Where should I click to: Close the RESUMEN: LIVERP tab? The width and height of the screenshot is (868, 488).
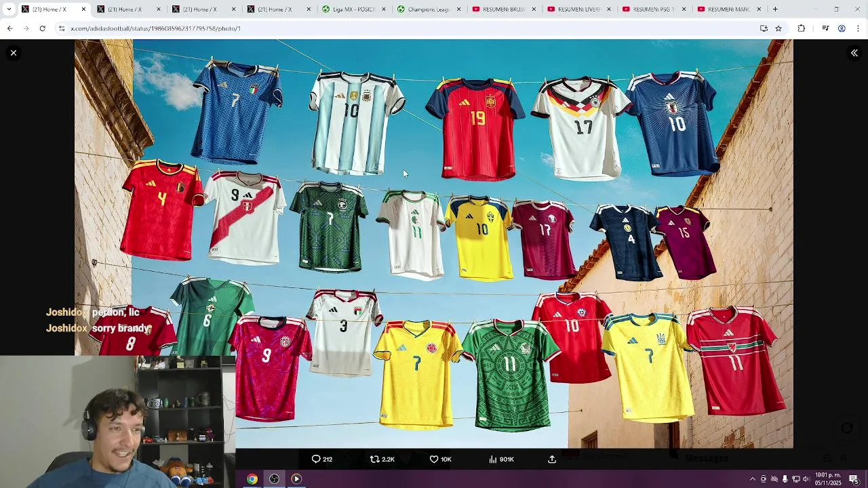coord(610,9)
